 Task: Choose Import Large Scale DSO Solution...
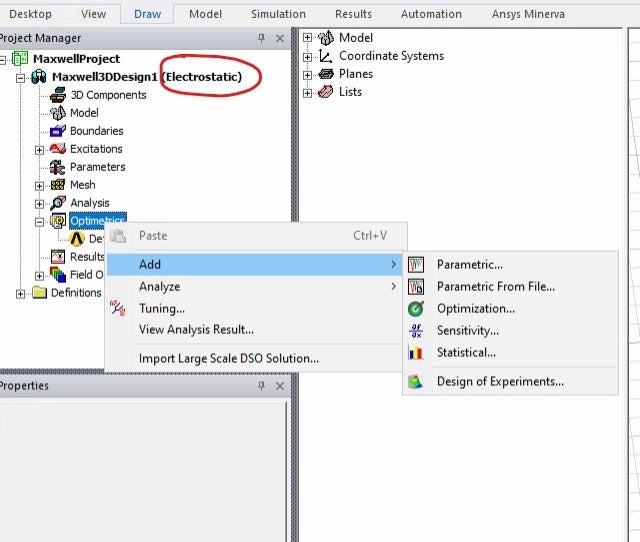click(254, 358)
